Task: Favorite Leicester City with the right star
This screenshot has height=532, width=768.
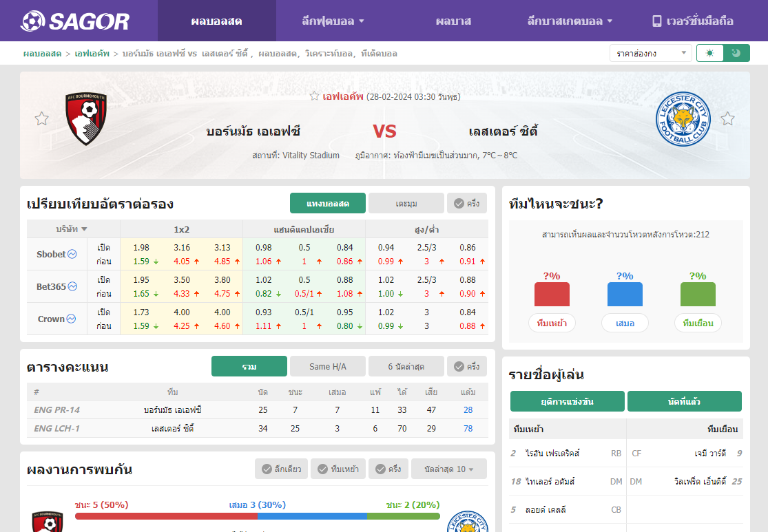Action: click(x=727, y=118)
